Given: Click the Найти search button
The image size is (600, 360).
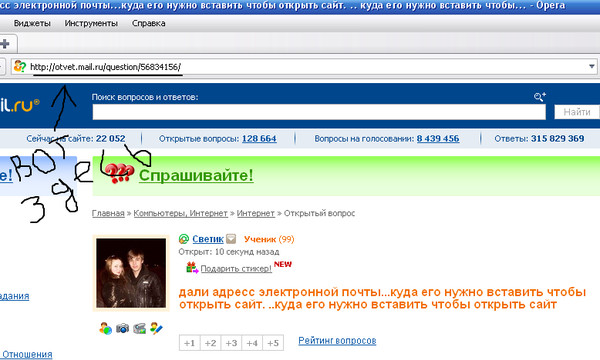Looking at the screenshot, I should point(577,112).
